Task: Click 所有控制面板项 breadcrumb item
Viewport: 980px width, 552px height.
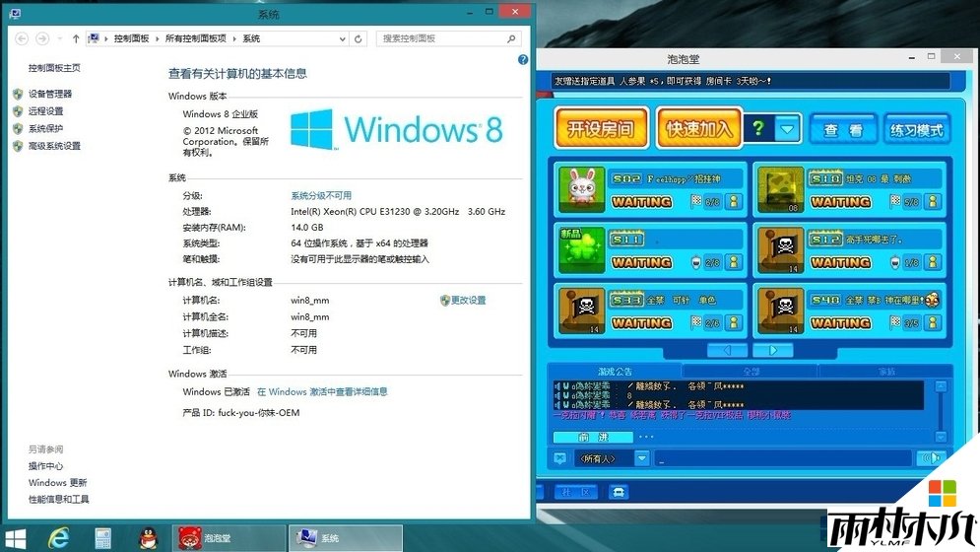Action: (196, 38)
